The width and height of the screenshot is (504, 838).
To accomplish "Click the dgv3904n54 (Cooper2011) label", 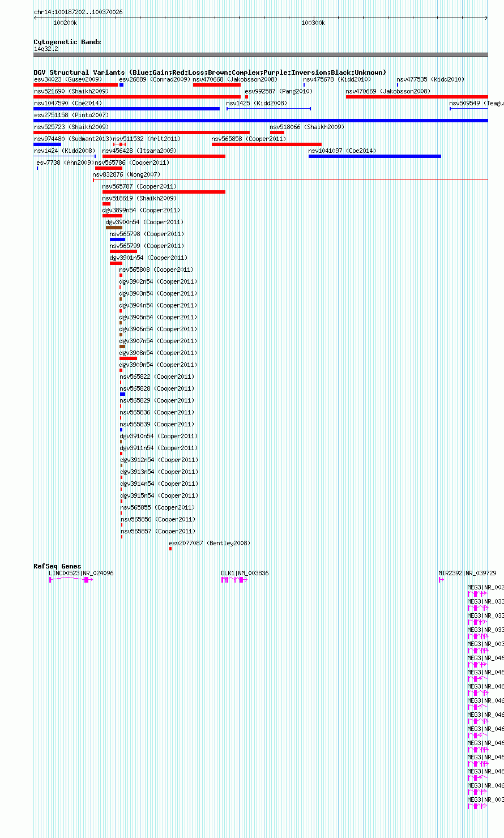I will click(158, 305).
